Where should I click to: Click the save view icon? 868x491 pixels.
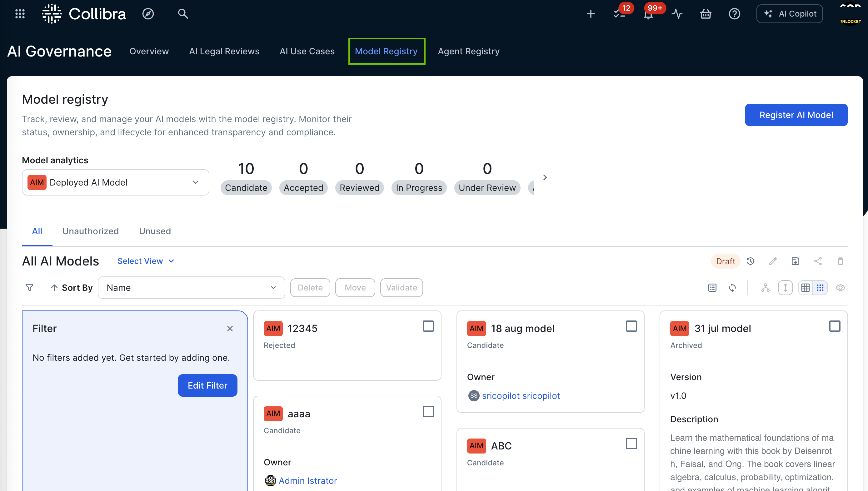coord(795,261)
